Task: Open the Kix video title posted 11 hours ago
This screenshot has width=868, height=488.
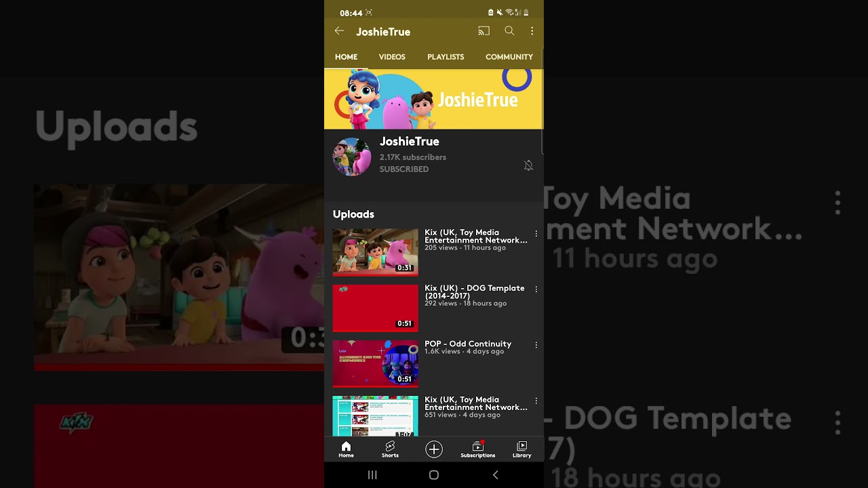Action: click(476, 237)
